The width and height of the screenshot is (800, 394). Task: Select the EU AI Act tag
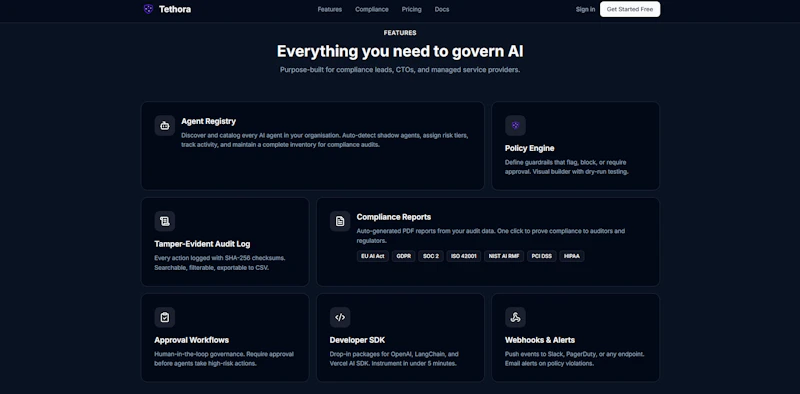coord(372,256)
